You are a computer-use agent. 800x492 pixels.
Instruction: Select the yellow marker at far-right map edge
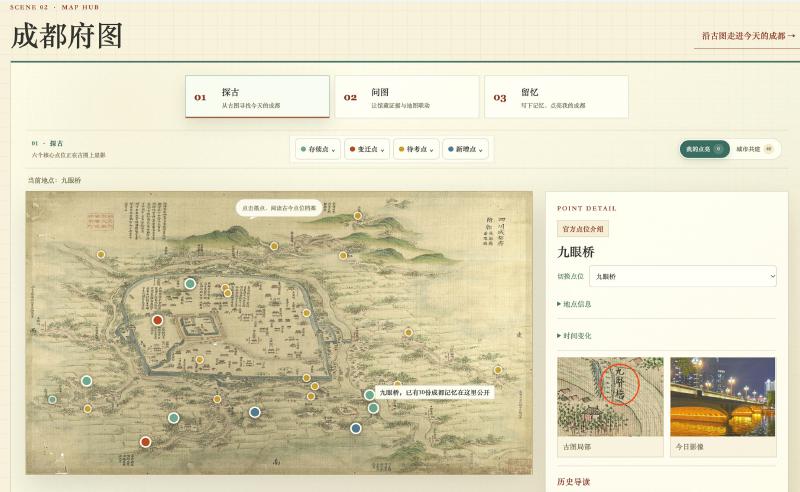[497, 370]
